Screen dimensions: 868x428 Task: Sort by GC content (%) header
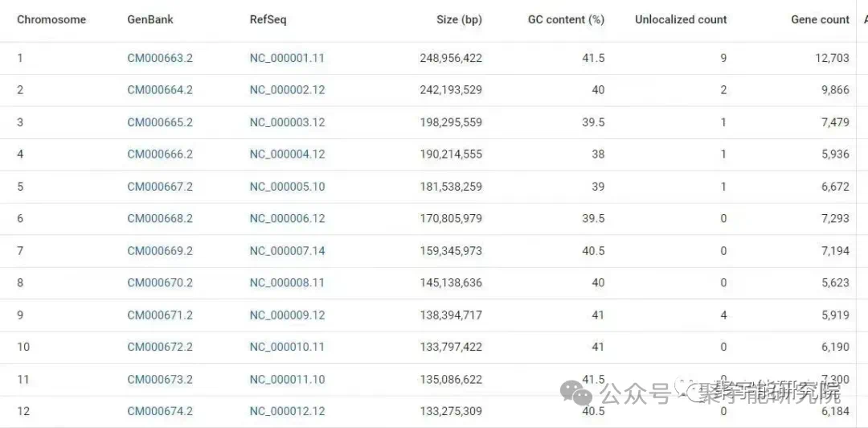click(x=566, y=19)
